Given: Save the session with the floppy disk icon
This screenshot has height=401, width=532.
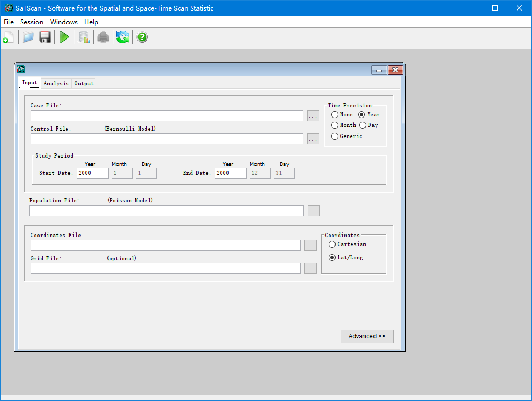Looking at the screenshot, I should [45, 37].
